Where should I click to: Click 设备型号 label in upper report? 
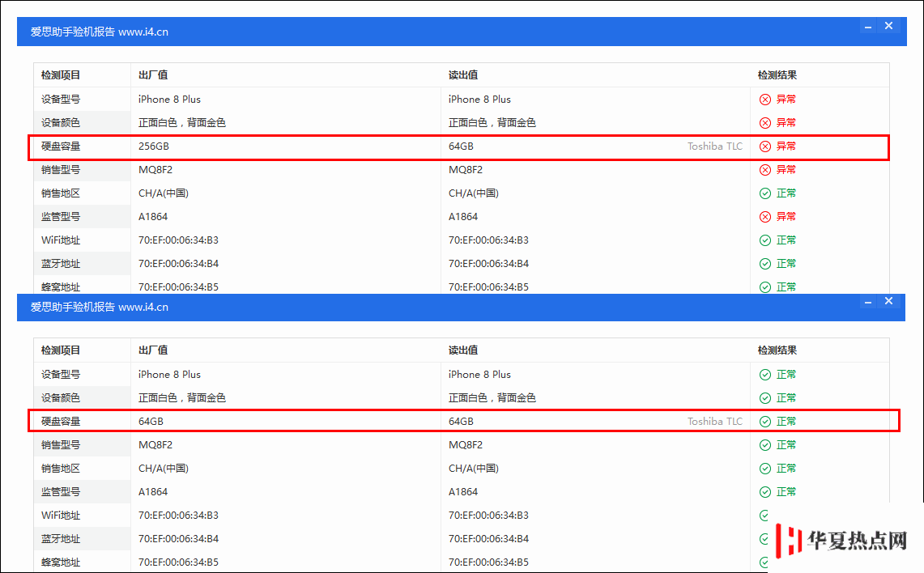point(61,100)
